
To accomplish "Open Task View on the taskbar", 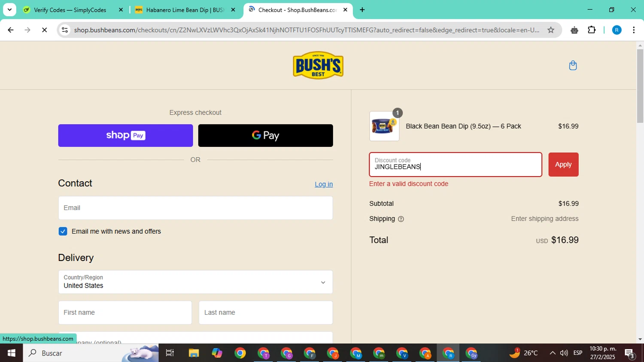I will pos(170,353).
